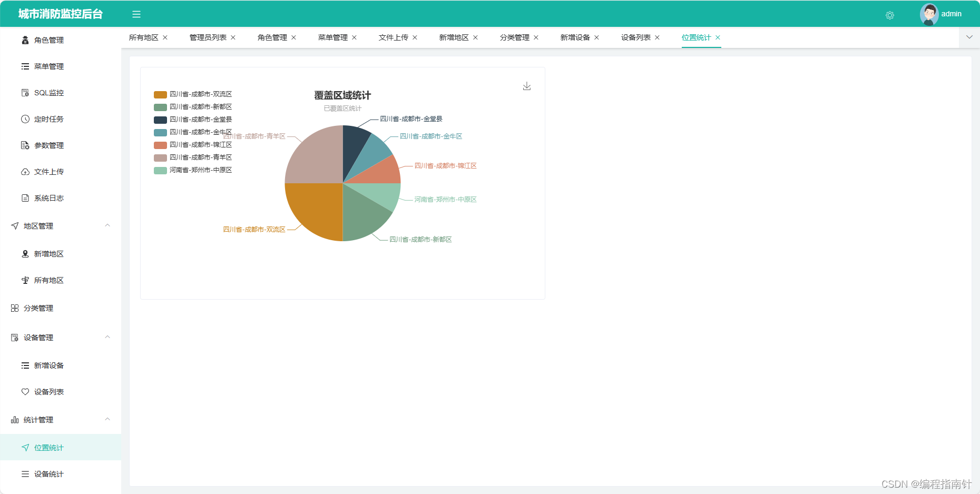Switch to the 角色管理 tab

272,37
